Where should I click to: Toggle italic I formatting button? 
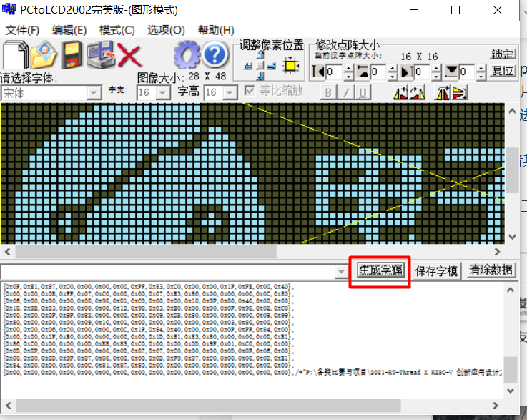tap(346, 92)
